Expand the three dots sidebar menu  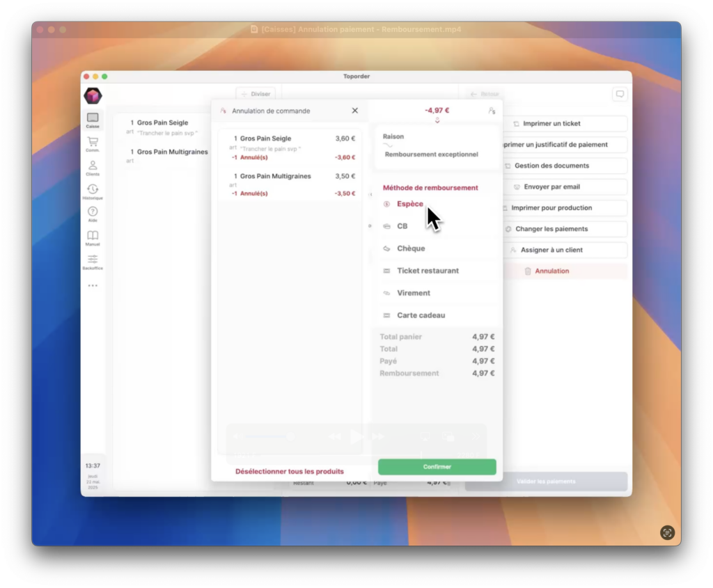coord(93,285)
